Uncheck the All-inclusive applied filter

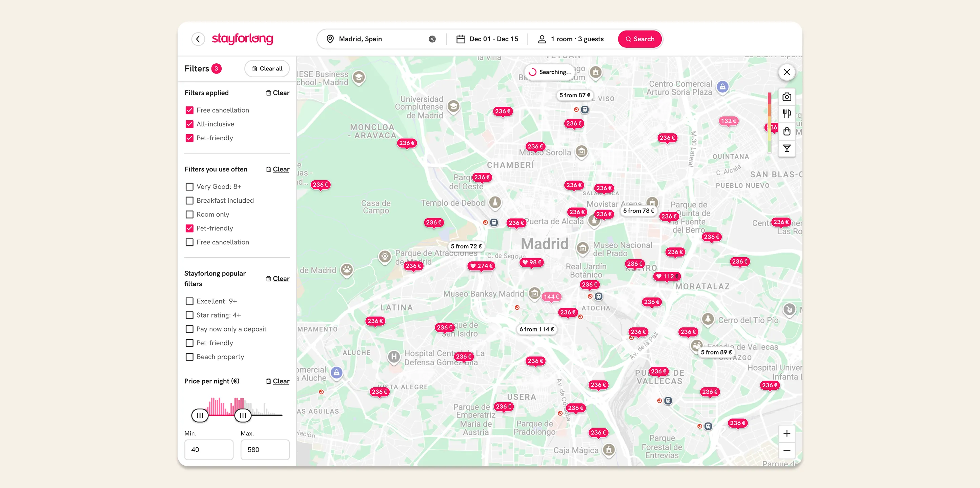point(189,124)
